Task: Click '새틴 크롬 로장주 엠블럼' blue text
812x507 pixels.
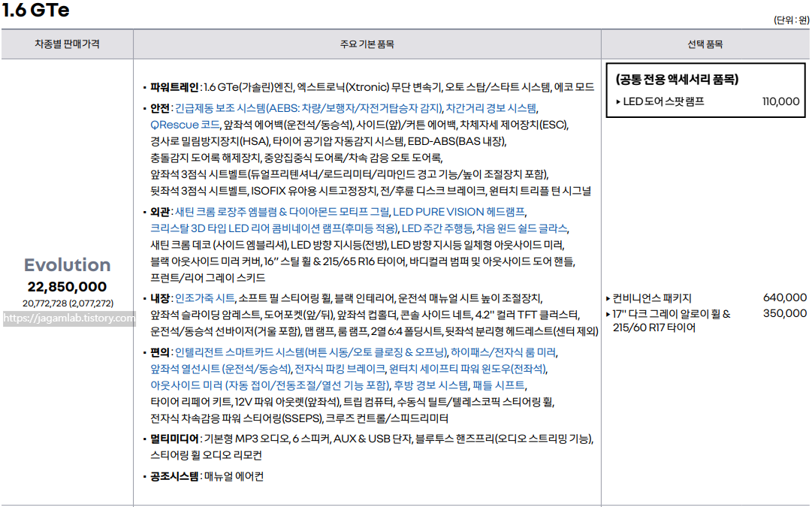Action: [226, 212]
